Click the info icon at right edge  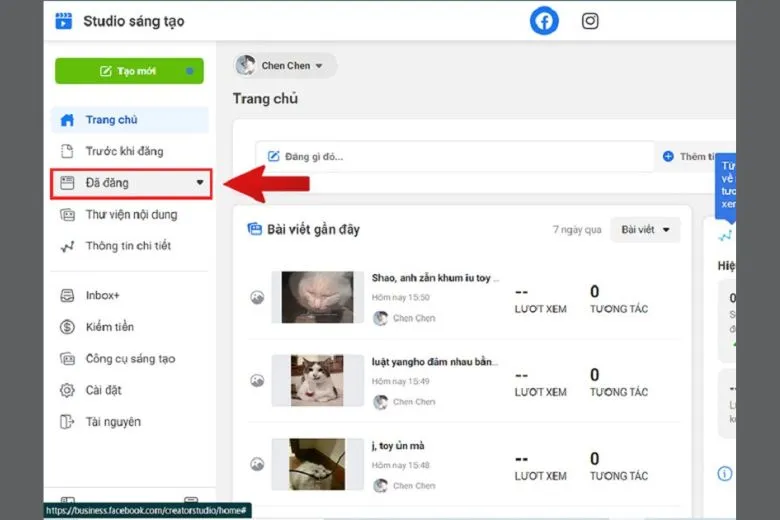point(725,473)
